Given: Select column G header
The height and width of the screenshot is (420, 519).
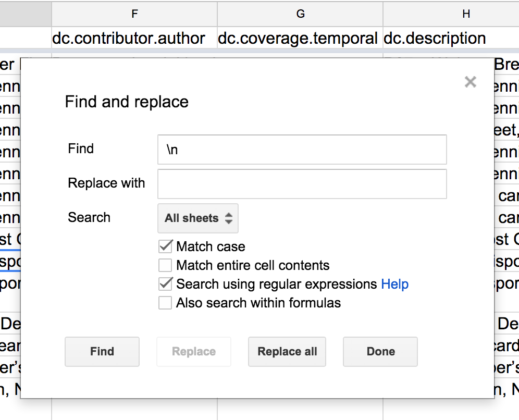Looking at the screenshot, I should (x=300, y=14).
